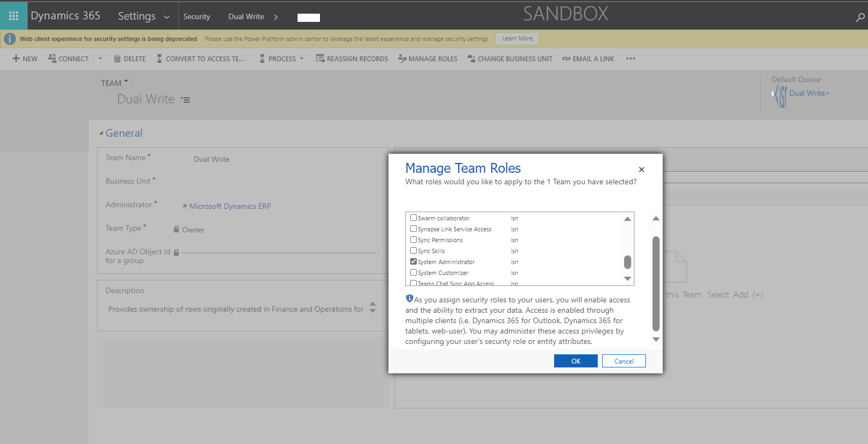Go to Security in the breadcrumb
The height and width of the screenshot is (444, 868).
[196, 16]
